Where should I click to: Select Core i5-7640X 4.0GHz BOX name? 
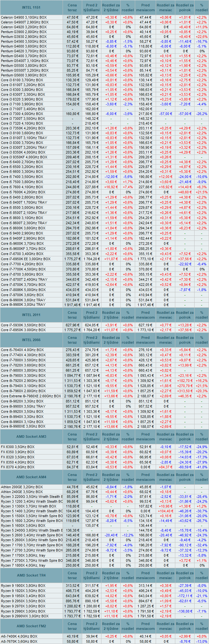pos(22,350)
